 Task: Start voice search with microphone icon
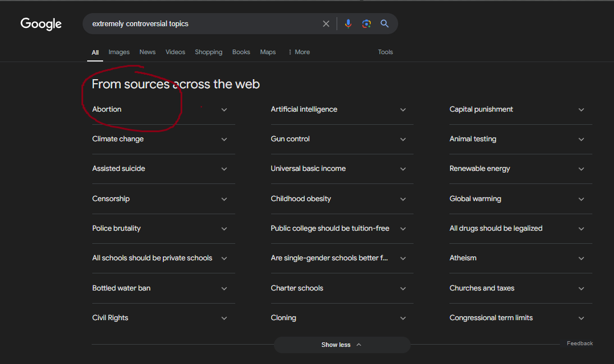point(348,24)
